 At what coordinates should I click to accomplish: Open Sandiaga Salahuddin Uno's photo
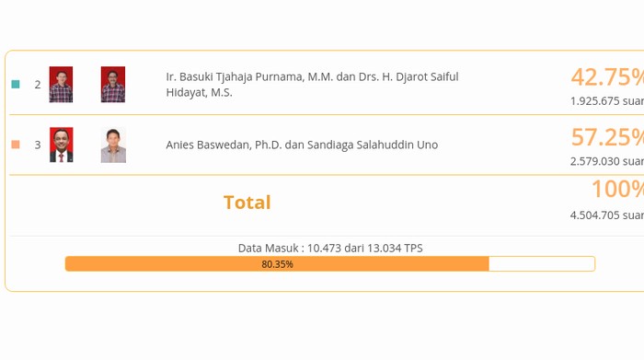click(113, 145)
